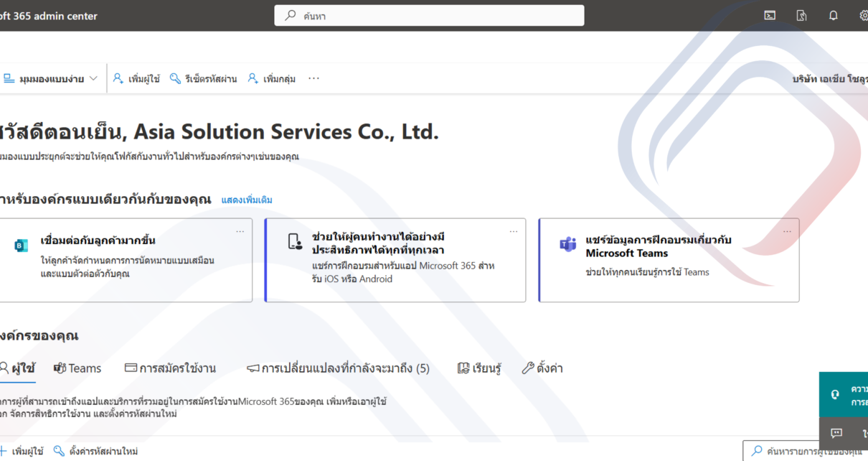
Task: Click the feedback chat icon at bottom right
Action: (x=836, y=433)
